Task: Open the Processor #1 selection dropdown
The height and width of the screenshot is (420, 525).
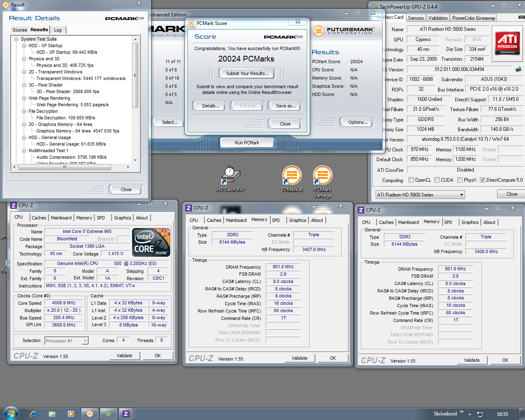Action: [66, 341]
